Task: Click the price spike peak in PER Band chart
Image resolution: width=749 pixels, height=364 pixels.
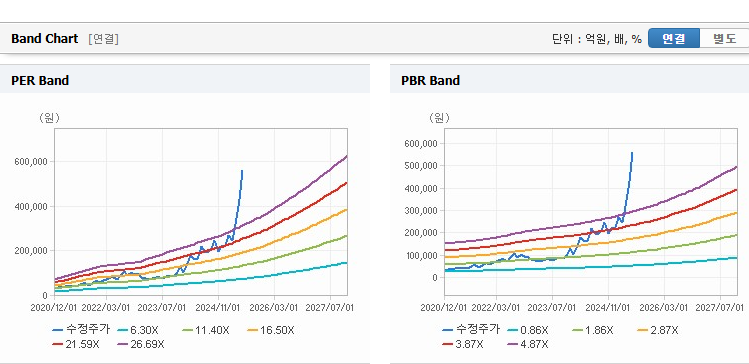Action: tap(242, 171)
